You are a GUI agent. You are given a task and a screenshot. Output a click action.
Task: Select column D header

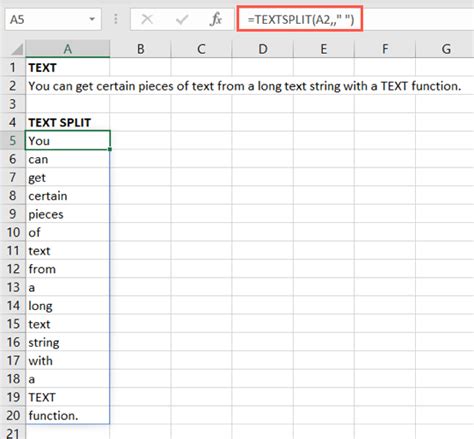262,49
